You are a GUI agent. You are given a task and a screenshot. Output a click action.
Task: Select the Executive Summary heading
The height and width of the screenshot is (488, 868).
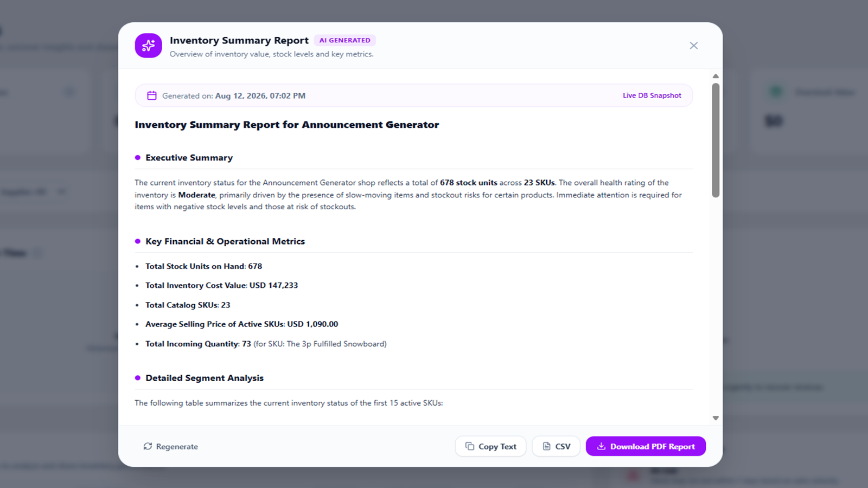(189, 158)
